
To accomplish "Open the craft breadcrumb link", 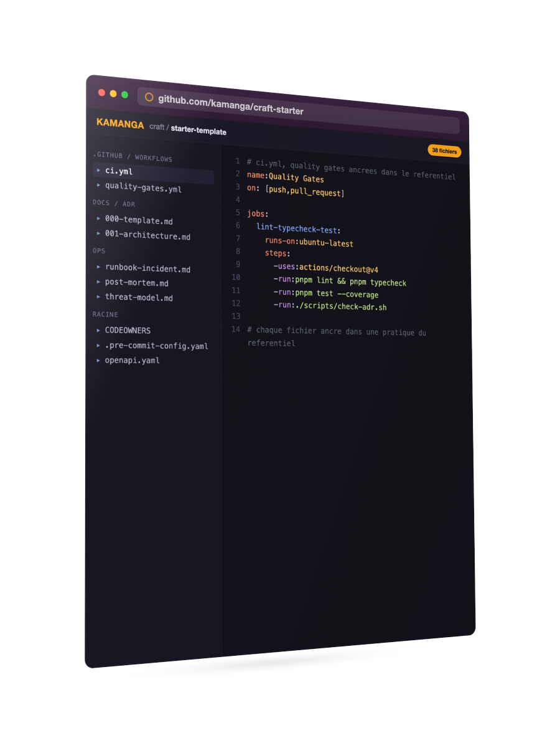I will coord(157,126).
